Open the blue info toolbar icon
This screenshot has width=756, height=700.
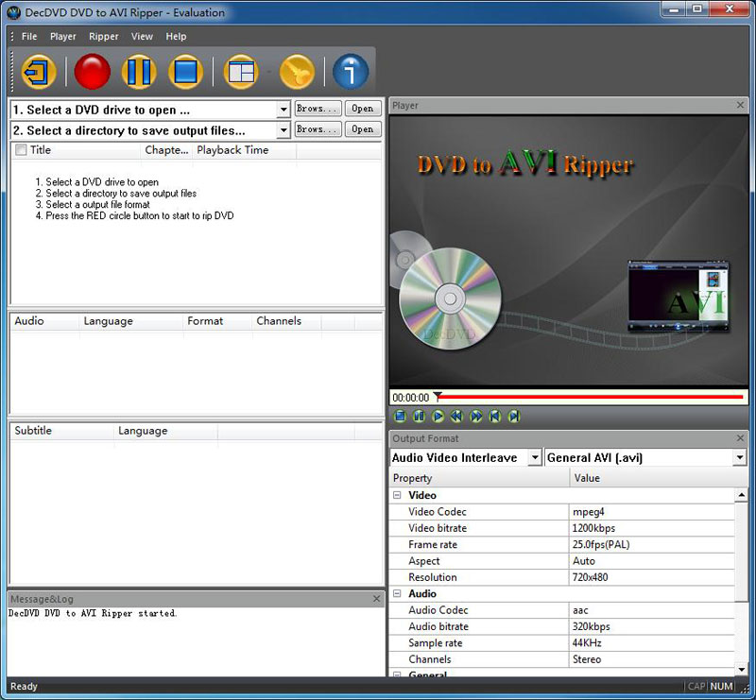pos(351,72)
